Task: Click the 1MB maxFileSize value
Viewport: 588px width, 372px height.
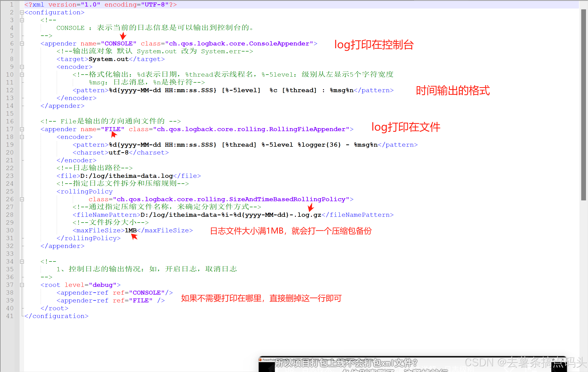Action: 131,230
